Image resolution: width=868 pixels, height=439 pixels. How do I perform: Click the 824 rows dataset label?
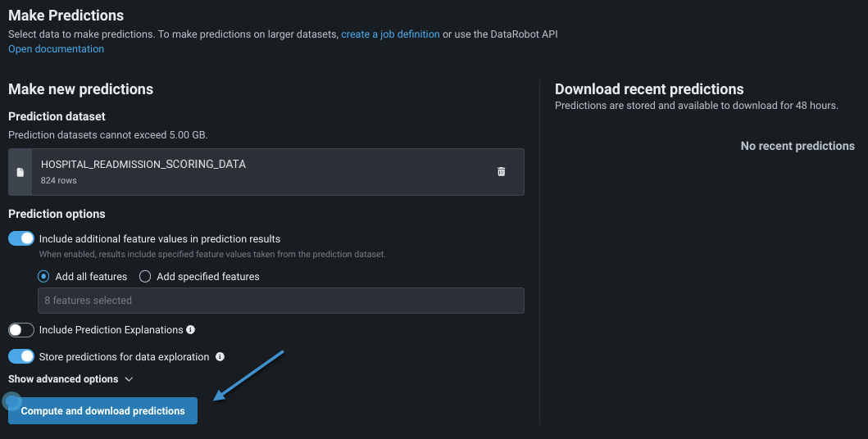click(59, 180)
